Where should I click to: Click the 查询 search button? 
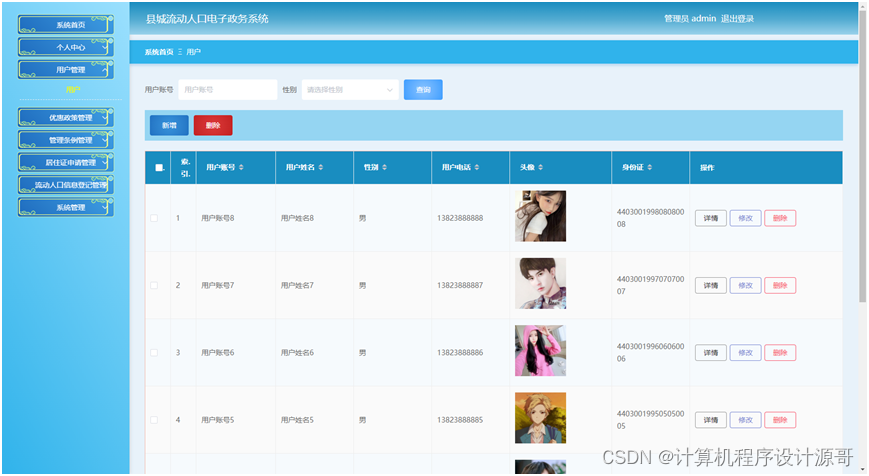(x=423, y=90)
